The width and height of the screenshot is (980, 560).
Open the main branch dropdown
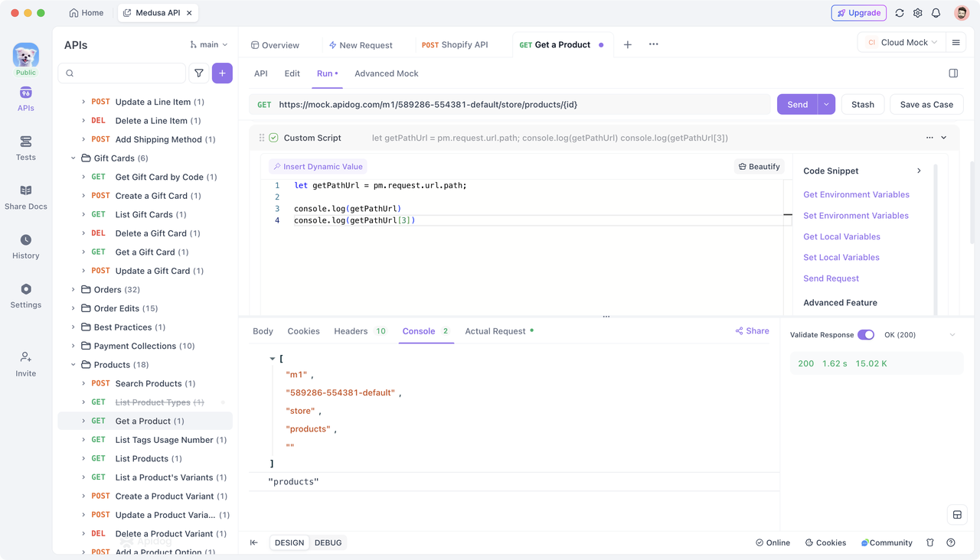209,44
